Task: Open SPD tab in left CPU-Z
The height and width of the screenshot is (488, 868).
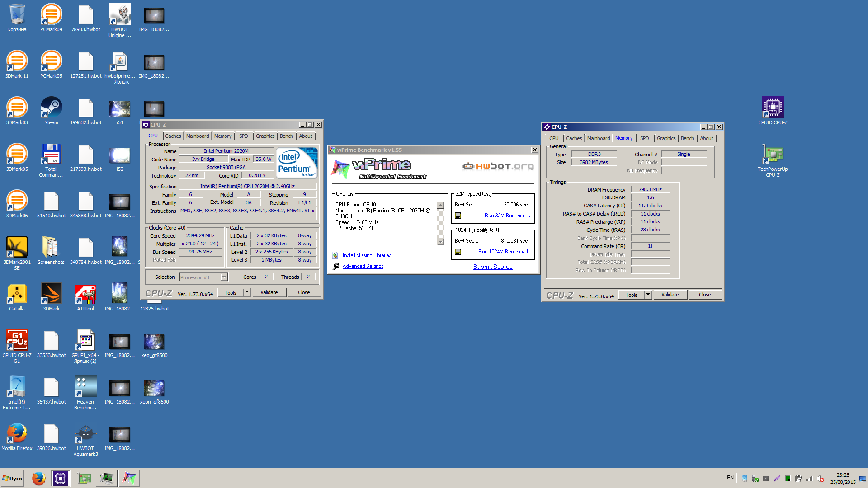Action: pyautogui.click(x=244, y=136)
